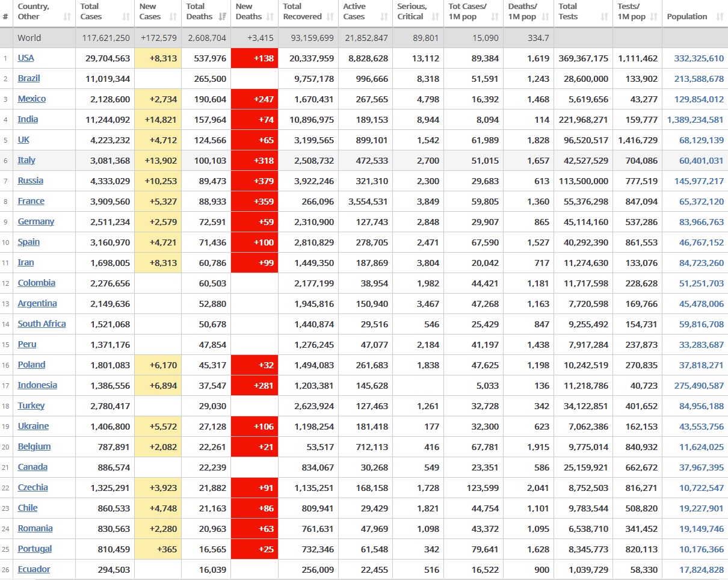Select the World row label
728x580 pixels.
[x=29, y=38]
